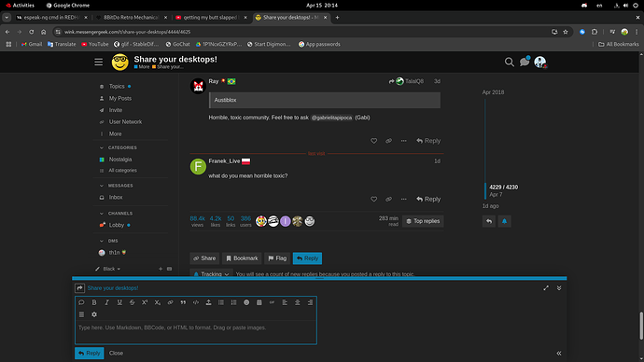Insert a GIF from the composer toolbar
The width and height of the screenshot is (644, 362).
click(x=272, y=302)
